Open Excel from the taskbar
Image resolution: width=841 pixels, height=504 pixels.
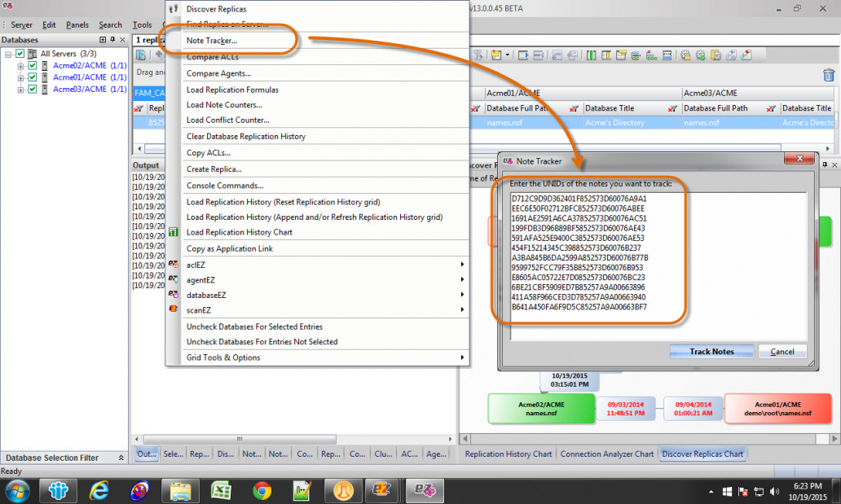(221, 491)
